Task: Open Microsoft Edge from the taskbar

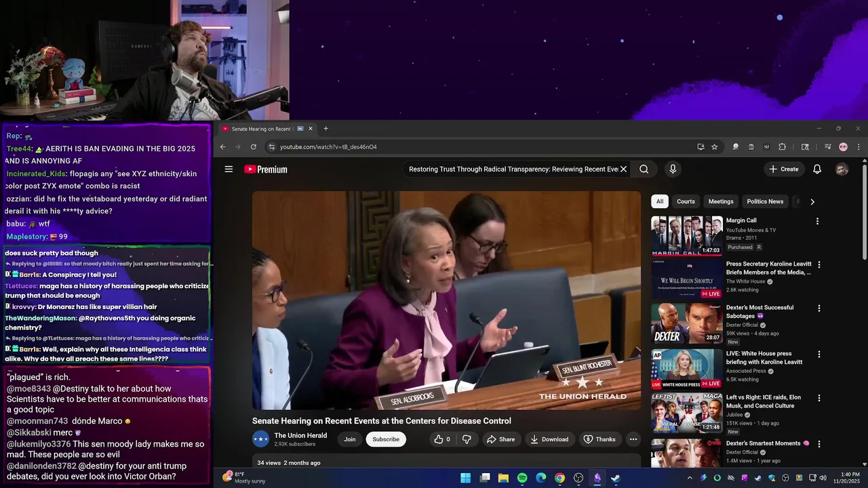Action: [541, 478]
